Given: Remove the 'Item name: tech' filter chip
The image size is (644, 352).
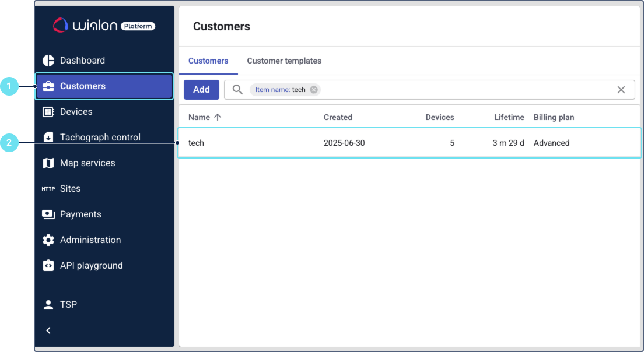Looking at the screenshot, I should [314, 90].
